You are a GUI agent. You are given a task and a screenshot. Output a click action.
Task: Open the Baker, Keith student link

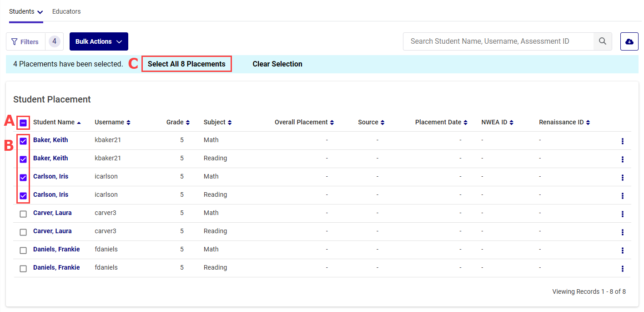click(x=50, y=140)
